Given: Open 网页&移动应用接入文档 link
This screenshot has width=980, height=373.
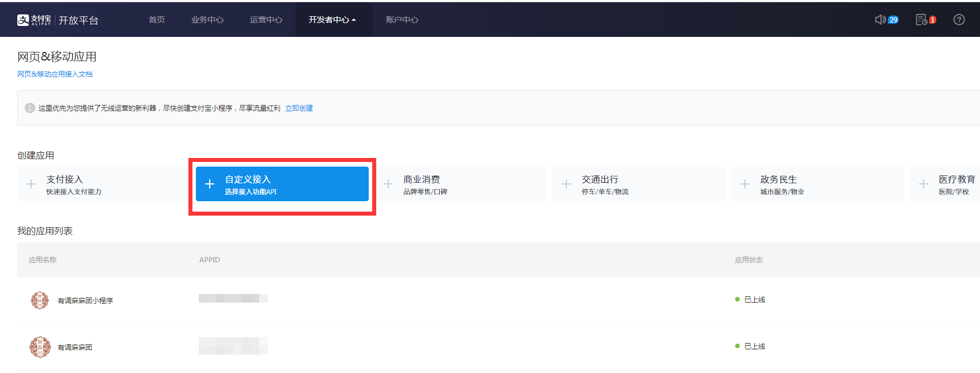Looking at the screenshot, I should point(55,74).
